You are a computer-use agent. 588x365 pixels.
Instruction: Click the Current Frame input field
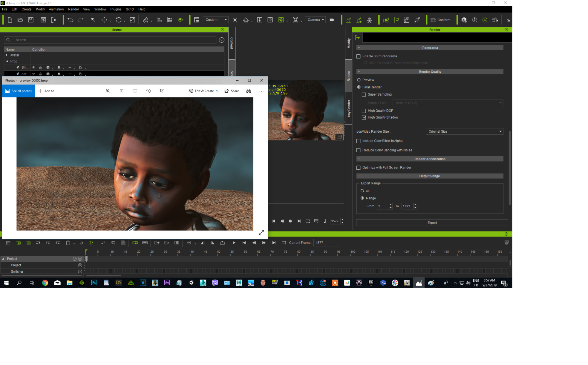(x=326, y=243)
